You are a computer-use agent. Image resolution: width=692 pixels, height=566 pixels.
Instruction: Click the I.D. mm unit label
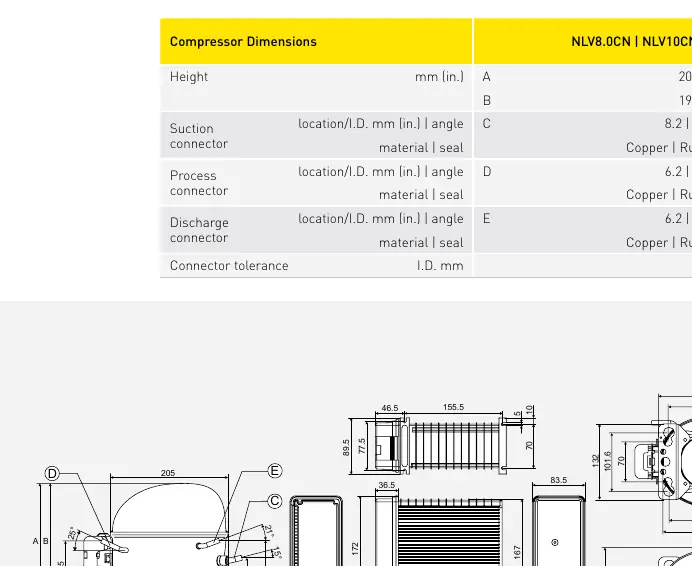440,266
